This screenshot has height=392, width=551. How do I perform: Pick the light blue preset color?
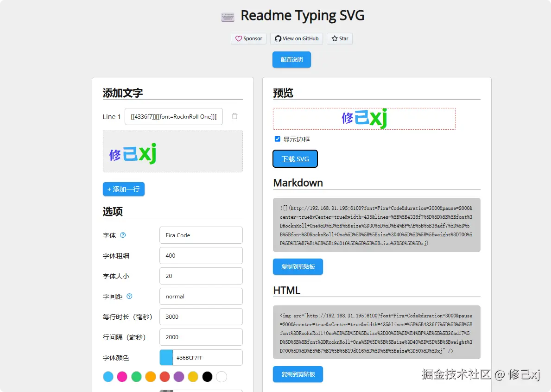pos(108,377)
